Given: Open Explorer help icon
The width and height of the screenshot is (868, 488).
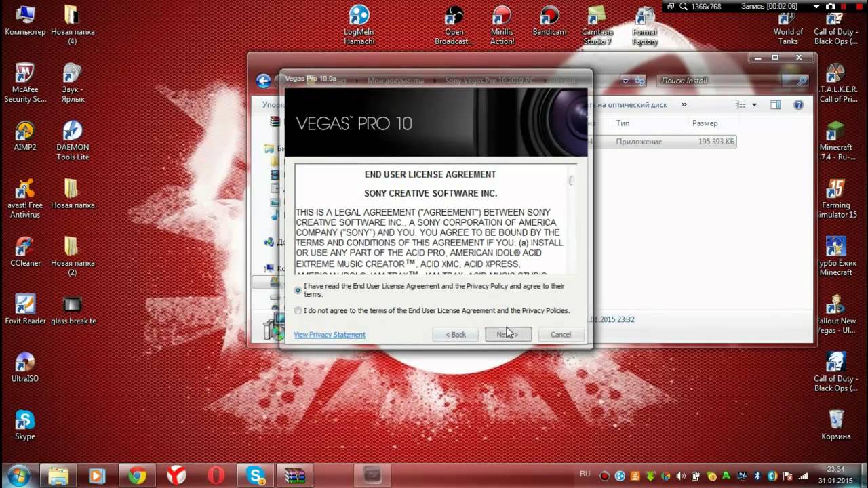Looking at the screenshot, I should point(798,105).
